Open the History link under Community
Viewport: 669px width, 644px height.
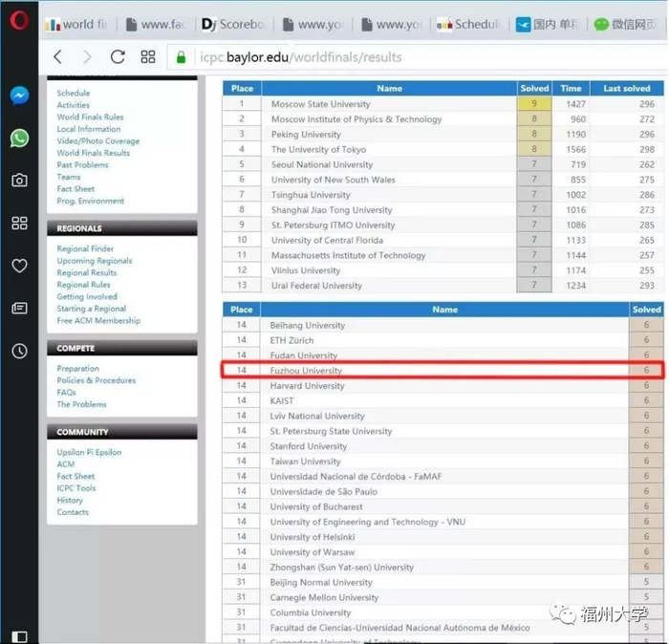coord(70,500)
